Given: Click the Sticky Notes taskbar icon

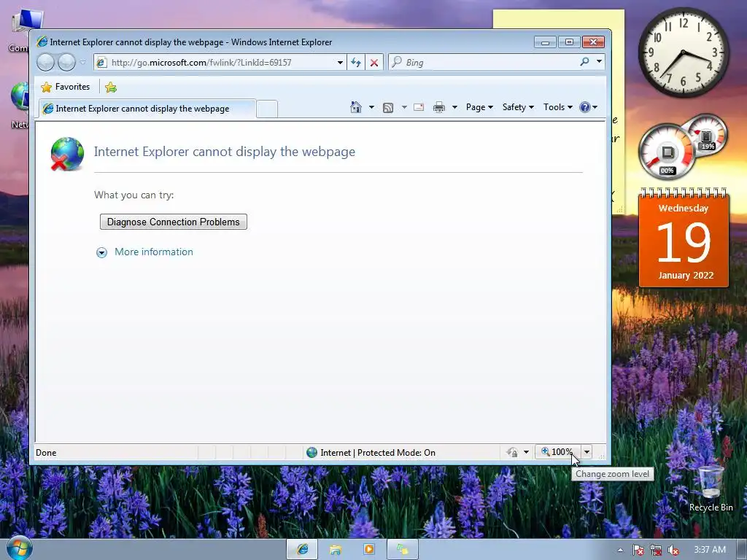Looking at the screenshot, I should (x=403, y=550).
